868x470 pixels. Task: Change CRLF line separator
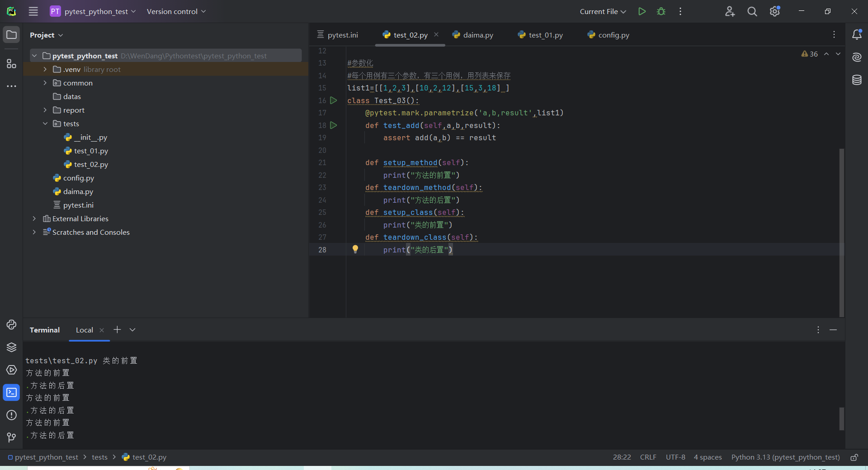coord(648,457)
